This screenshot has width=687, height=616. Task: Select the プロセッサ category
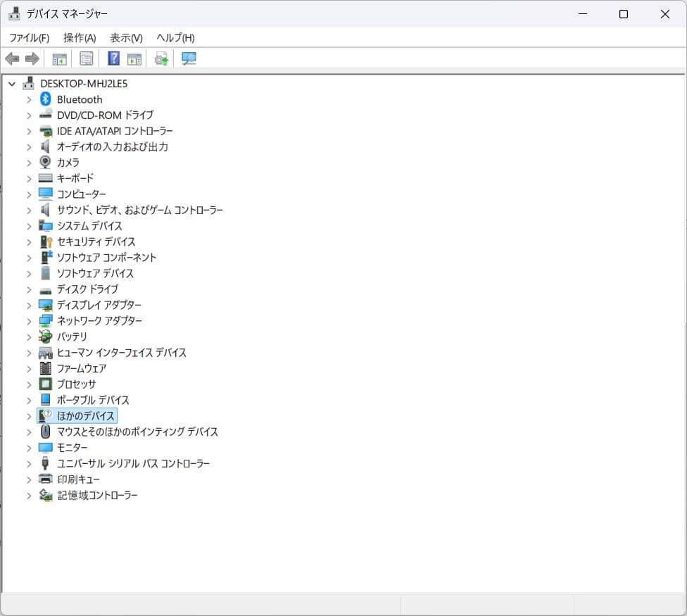tap(76, 384)
